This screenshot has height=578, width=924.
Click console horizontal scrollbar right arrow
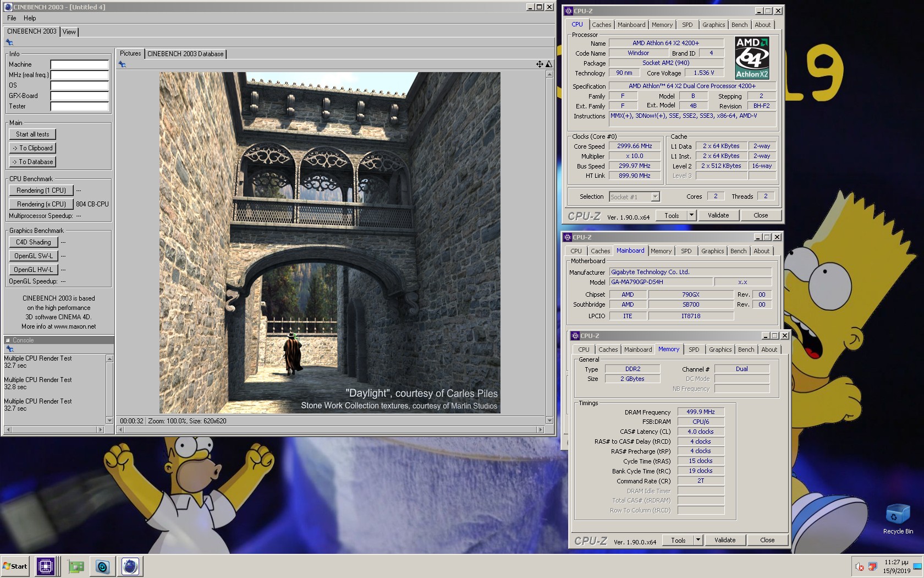(100, 429)
